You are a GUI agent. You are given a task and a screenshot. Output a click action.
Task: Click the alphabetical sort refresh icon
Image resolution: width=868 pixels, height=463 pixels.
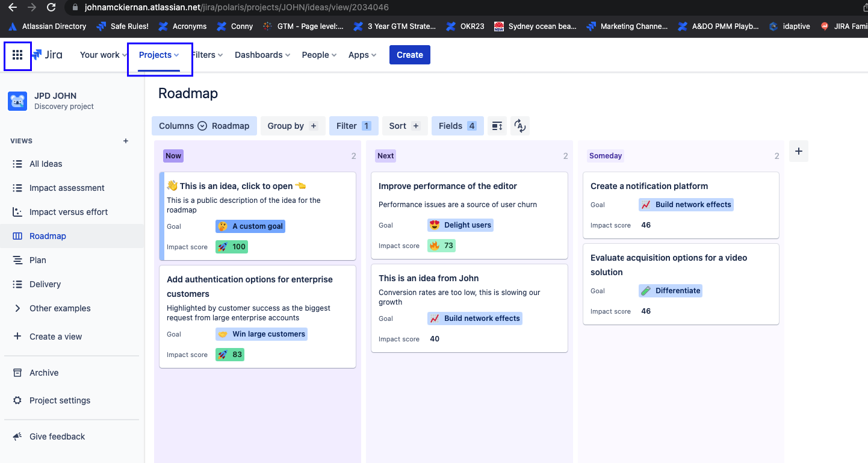pos(519,126)
